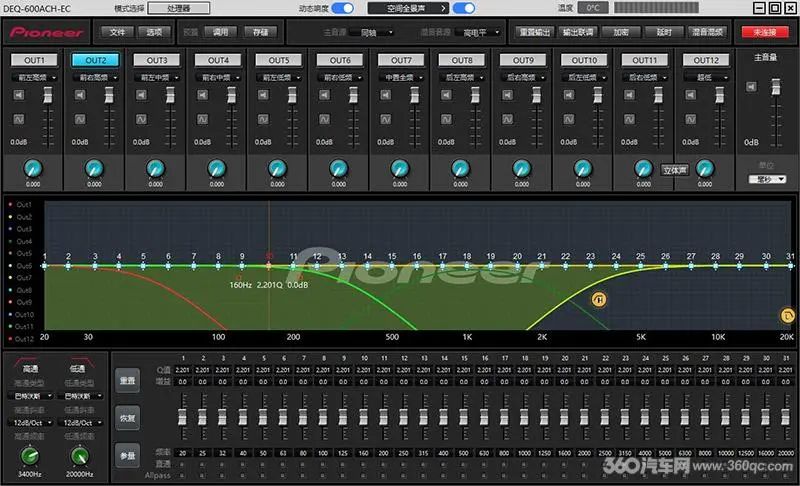Image resolution: width=800 pixels, height=486 pixels.
Task: Click the OUT2 delay knob
Action: 94,168
